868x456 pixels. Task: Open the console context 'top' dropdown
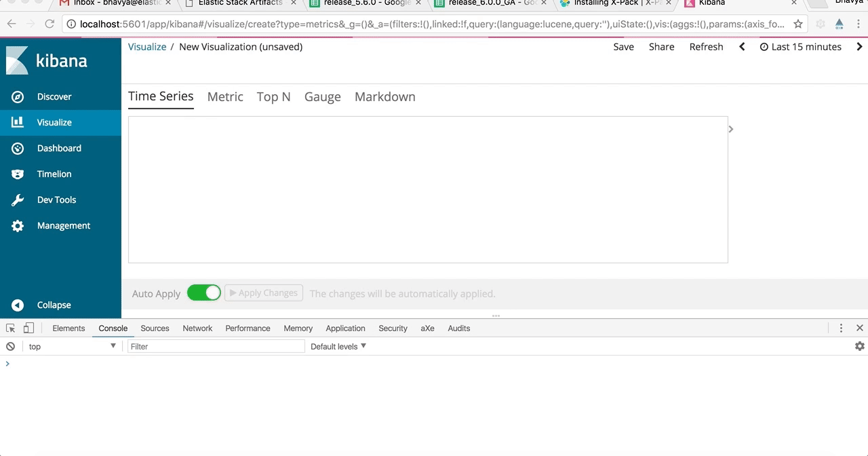(x=72, y=347)
